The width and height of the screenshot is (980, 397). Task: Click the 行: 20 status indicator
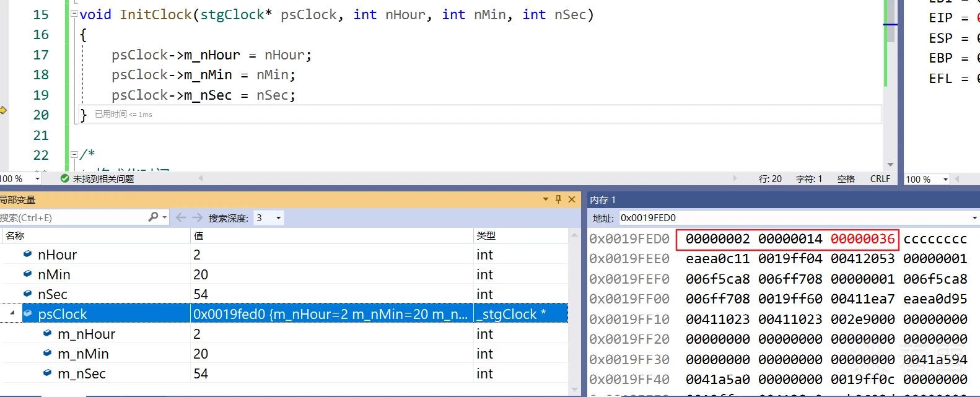770,178
